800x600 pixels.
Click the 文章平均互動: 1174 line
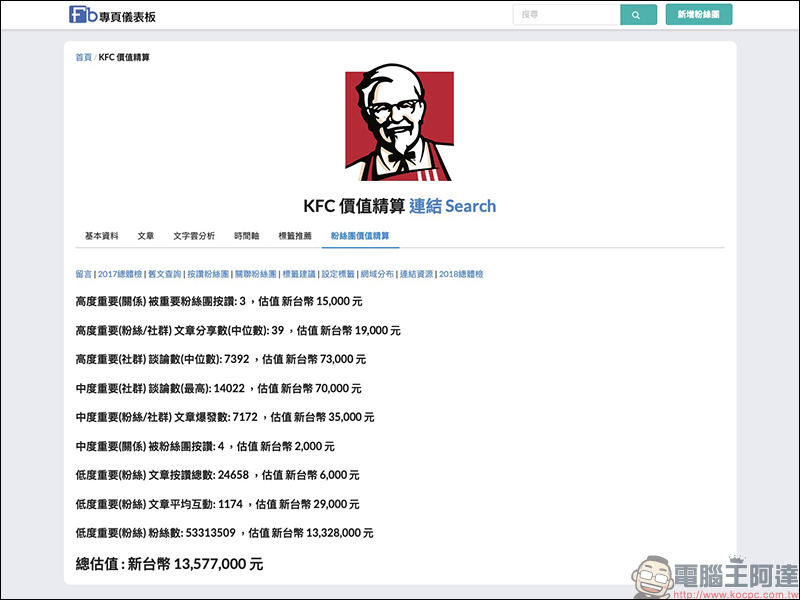coord(217,504)
